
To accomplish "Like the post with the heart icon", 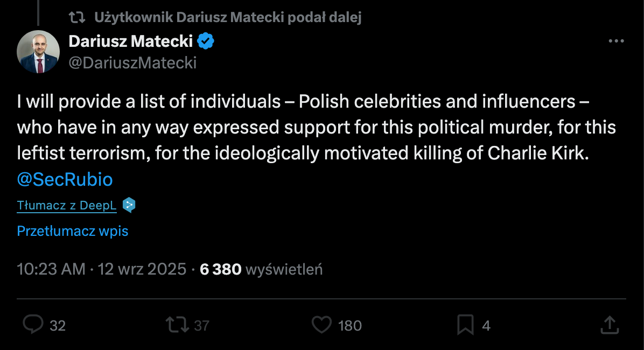I will point(321,325).
